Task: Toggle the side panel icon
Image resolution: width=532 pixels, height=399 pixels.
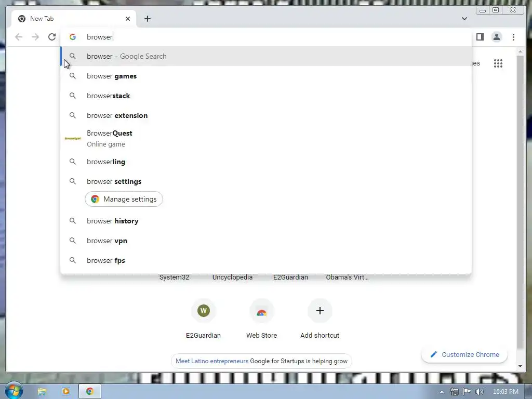Action: [480, 37]
